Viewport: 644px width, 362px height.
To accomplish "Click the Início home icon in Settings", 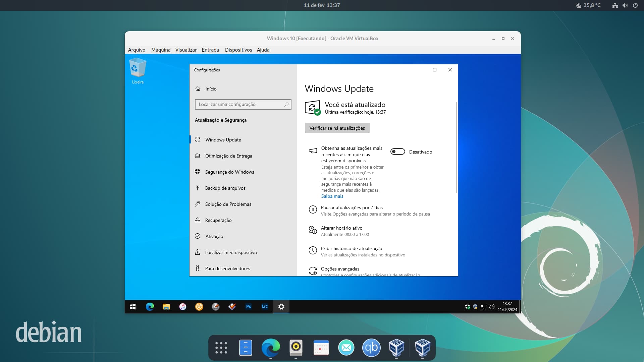I will [x=198, y=89].
